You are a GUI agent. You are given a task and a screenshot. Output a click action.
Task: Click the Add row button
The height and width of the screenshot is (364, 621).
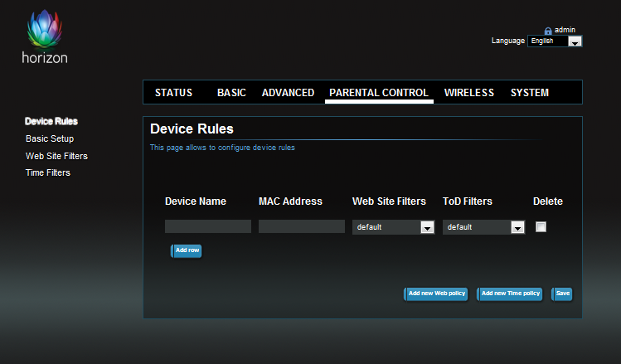pyautogui.click(x=187, y=250)
